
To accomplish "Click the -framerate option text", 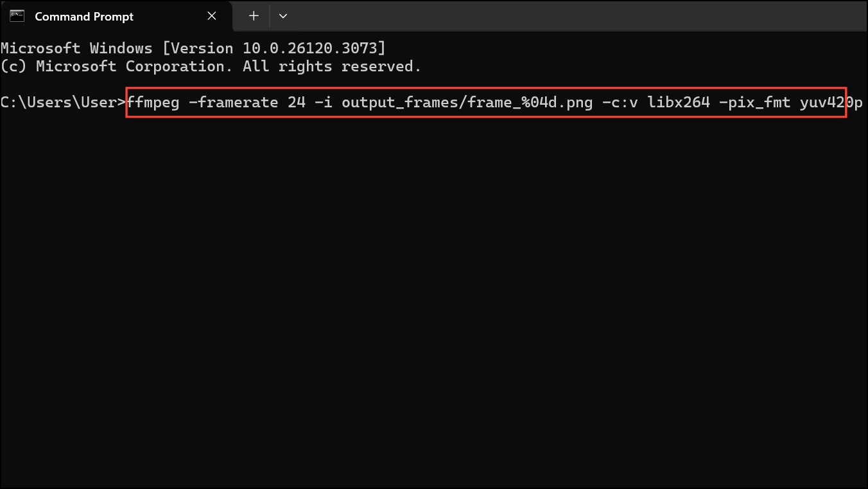I will pos(234,102).
